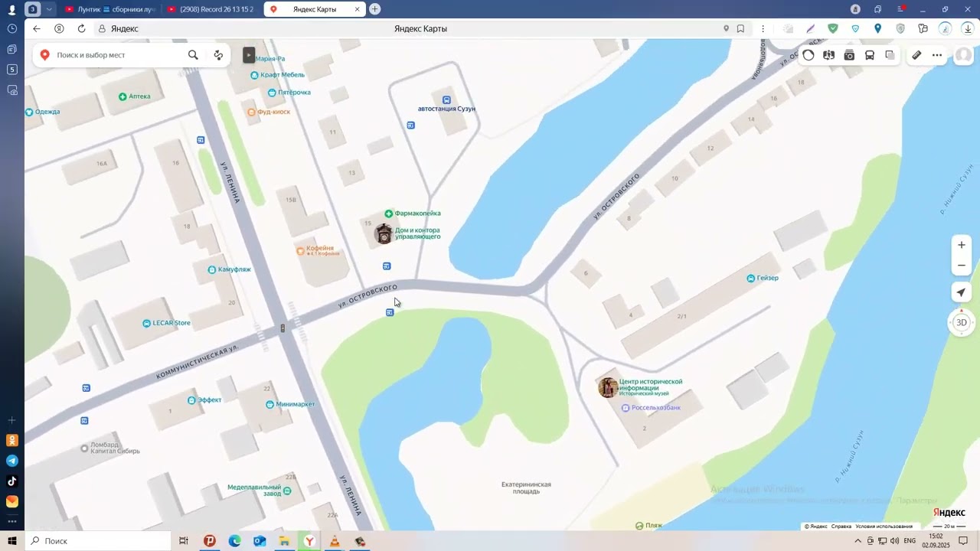This screenshot has width=980, height=551.
Task: Zoom in with the plus button
Action: pos(962,245)
